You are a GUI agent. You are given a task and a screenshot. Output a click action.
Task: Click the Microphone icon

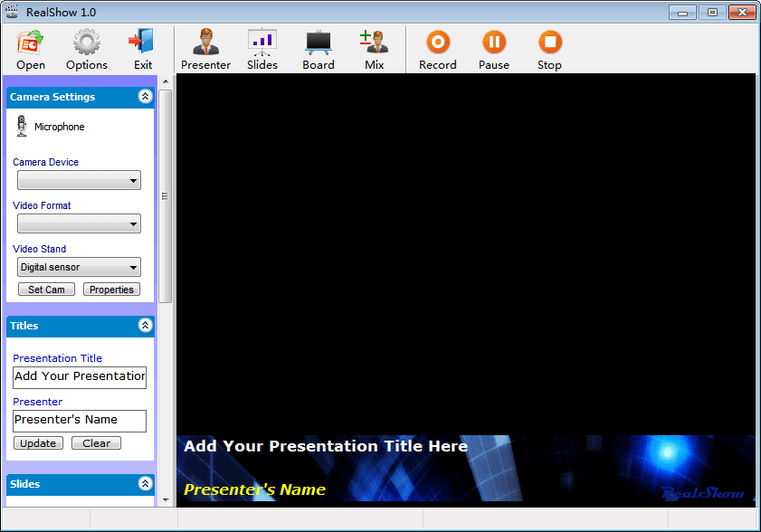22,127
